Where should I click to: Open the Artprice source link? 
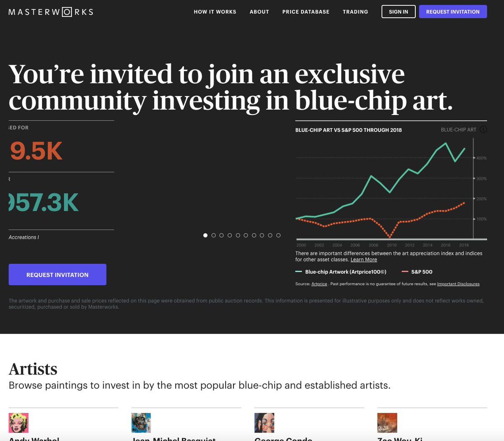pyautogui.click(x=319, y=284)
